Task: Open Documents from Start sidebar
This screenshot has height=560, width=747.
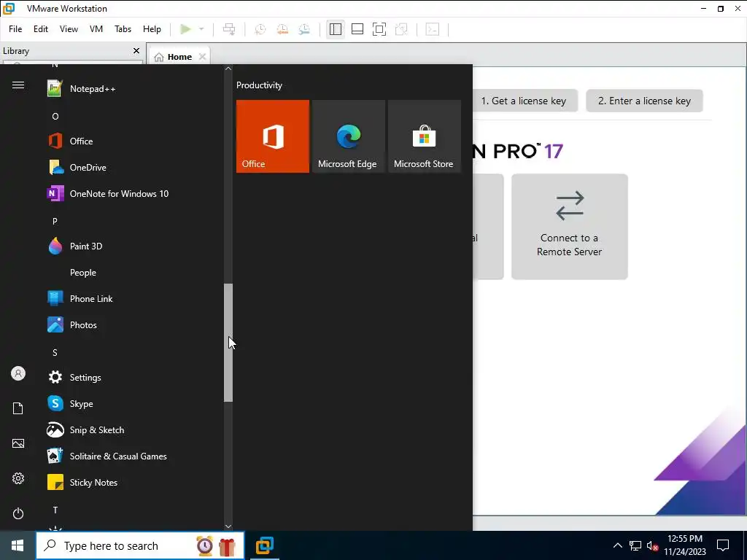Action: click(18, 408)
